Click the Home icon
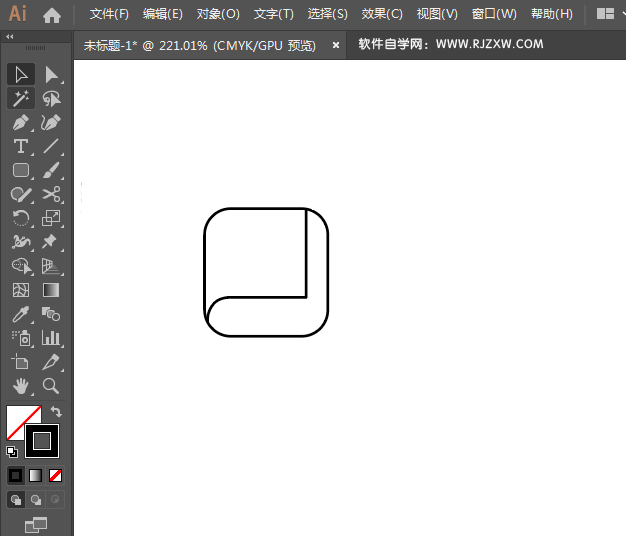Image resolution: width=626 pixels, height=536 pixels. pos(52,15)
